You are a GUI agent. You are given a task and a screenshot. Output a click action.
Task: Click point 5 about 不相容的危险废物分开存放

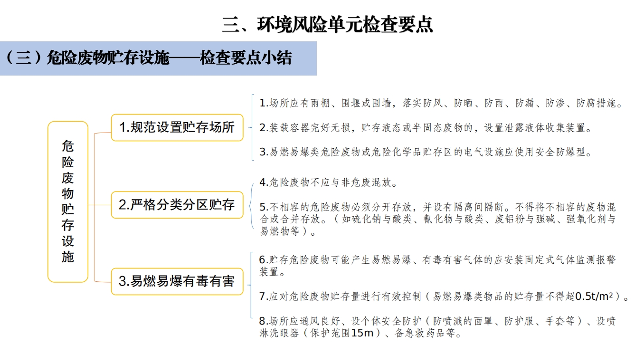[x=438, y=220]
